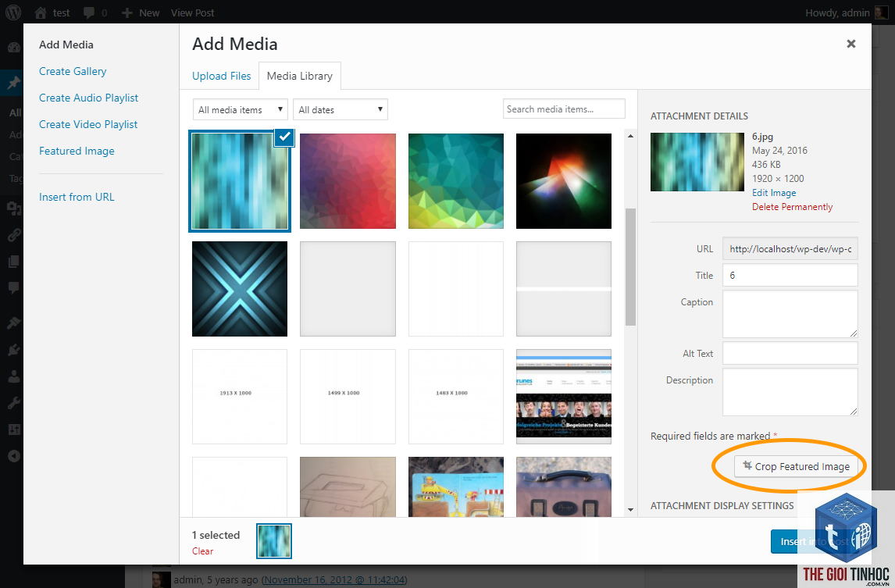The width and height of the screenshot is (895, 588).
Task: Click the selected image thumbnail in the footer
Action: pyautogui.click(x=274, y=540)
